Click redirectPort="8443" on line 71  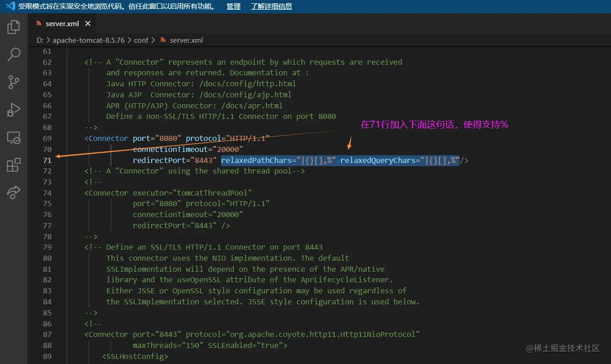pyautogui.click(x=174, y=160)
